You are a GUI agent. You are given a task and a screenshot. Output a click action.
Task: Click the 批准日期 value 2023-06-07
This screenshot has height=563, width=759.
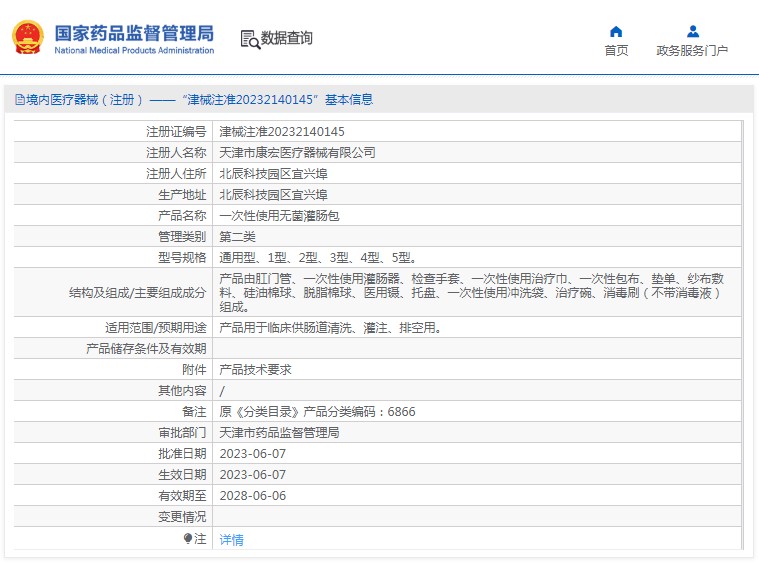pos(253,454)
